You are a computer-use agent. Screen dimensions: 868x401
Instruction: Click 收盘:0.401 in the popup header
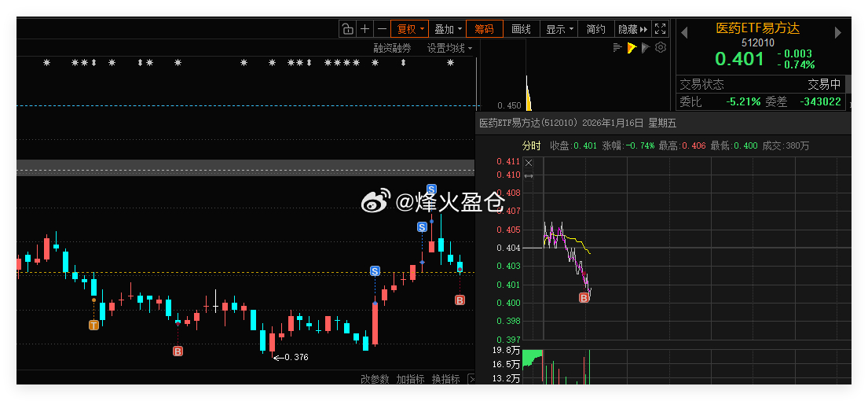(x=573, y=145)
